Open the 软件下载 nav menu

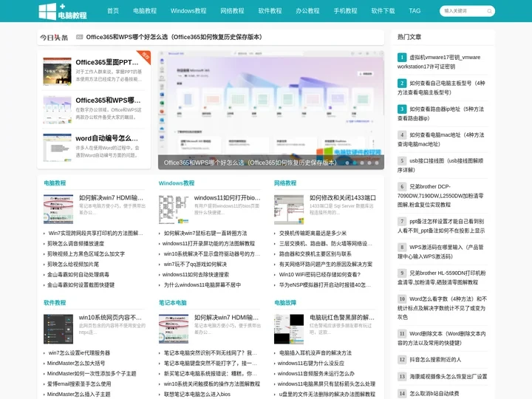(383, 11)
